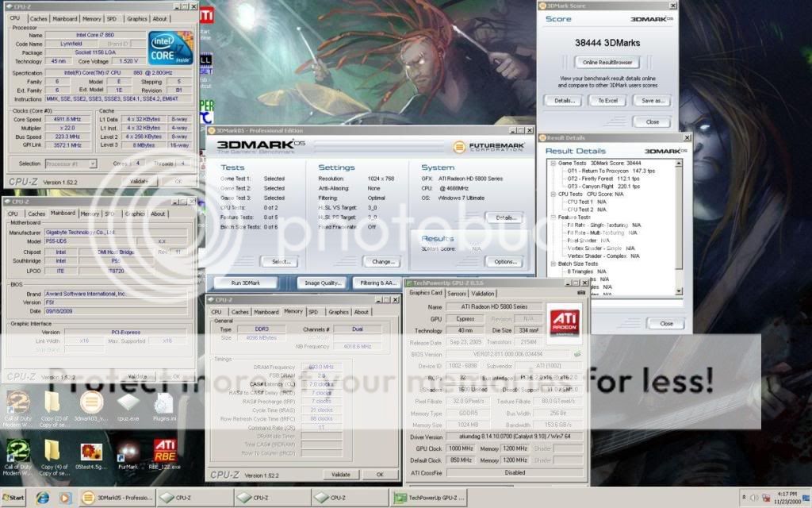Click GPU Clock 1000 MHz field in GPU-Z
Viewport: 812px width, 508px height.
[461, 448]
